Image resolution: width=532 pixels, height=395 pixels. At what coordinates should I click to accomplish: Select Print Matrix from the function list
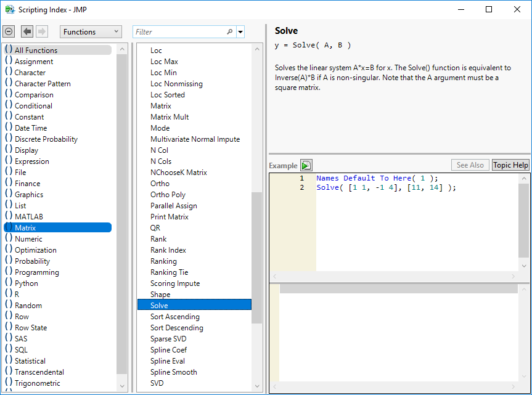[x=170, y=216]
